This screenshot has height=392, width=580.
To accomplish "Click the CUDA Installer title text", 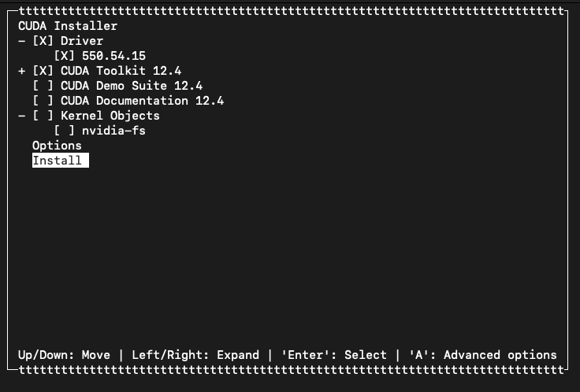I will pyautogui.click(x=68, y=26).
